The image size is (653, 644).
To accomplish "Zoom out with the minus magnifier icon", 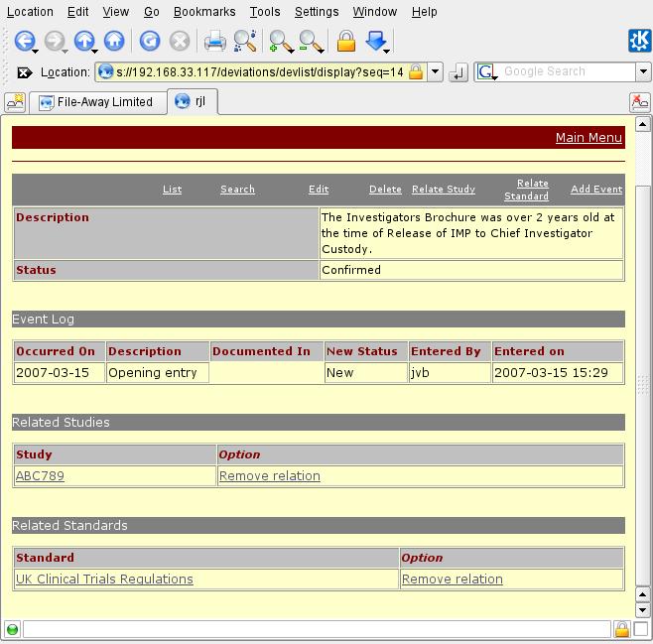I will pos(311,42).
